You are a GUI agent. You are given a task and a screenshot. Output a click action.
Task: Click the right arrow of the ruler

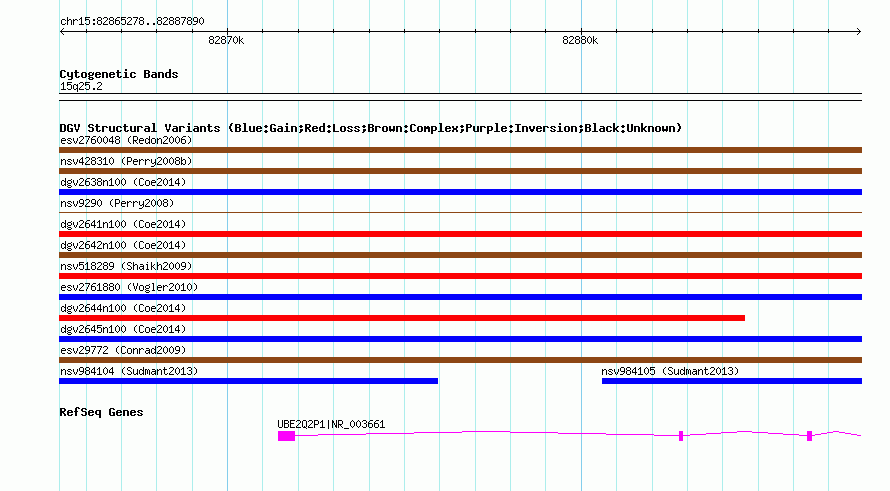pos(859,31)
